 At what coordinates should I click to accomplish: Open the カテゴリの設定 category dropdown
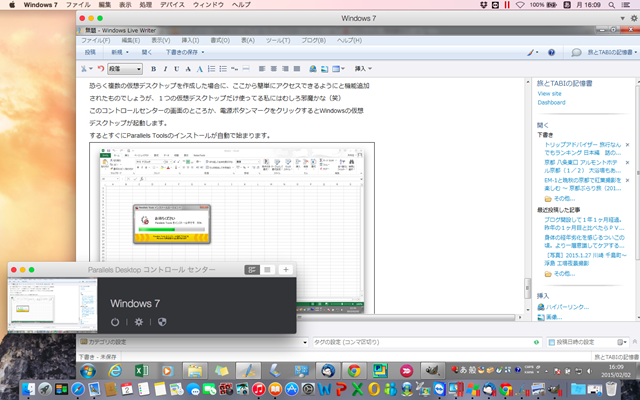(x=304, y=342)
